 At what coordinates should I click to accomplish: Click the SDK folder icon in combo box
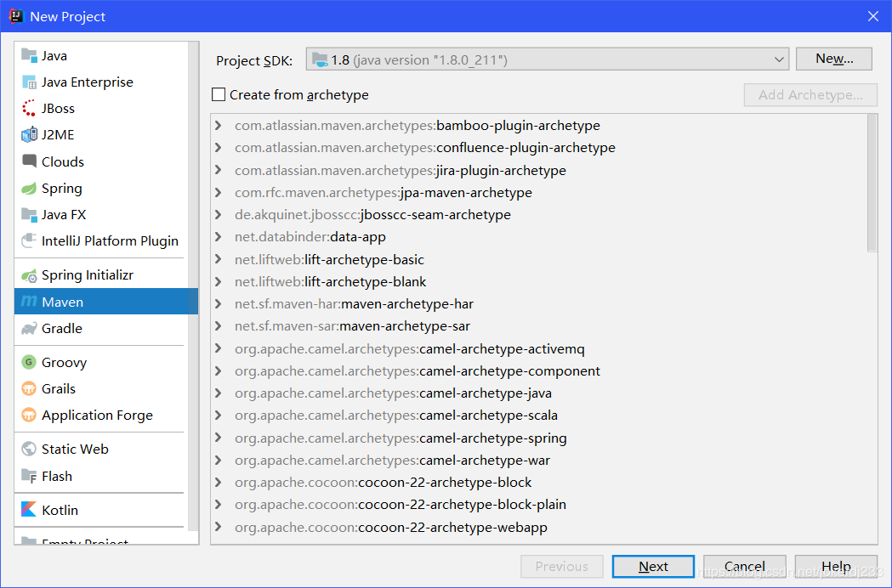tap(321, 59)
